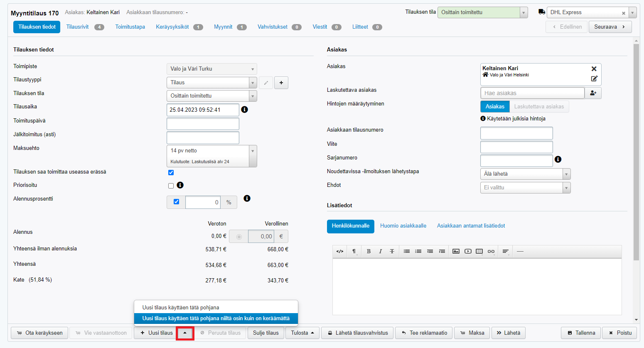The image size is (644, 348).
Task: Toggle the Alennusprosentti checkbox
Action: (x=176, y=202)
